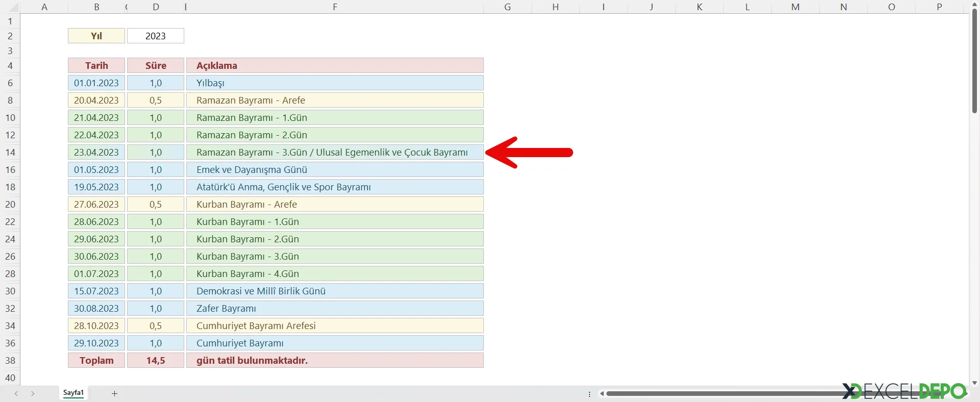The width and height of the screenshot is (980, 402).
Task: Select column M header
Action: coord(795,7)
